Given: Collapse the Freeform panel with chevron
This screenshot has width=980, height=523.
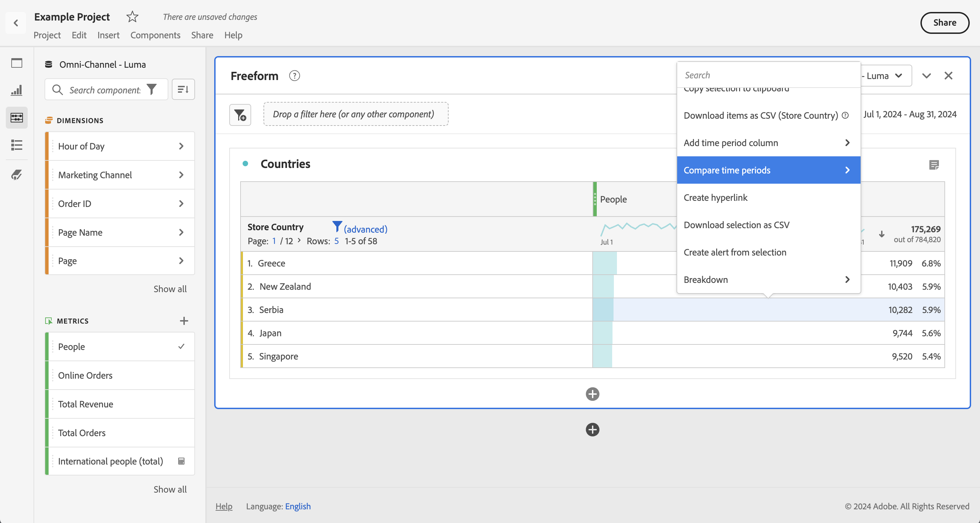Looking at the screenshot, I should (x=926, y=76).
